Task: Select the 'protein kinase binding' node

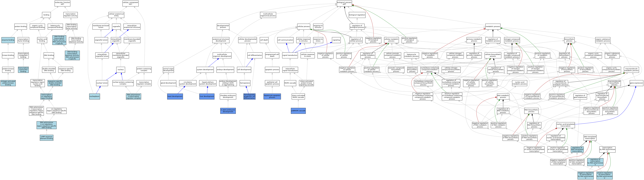Action: (x=8, y=70)
